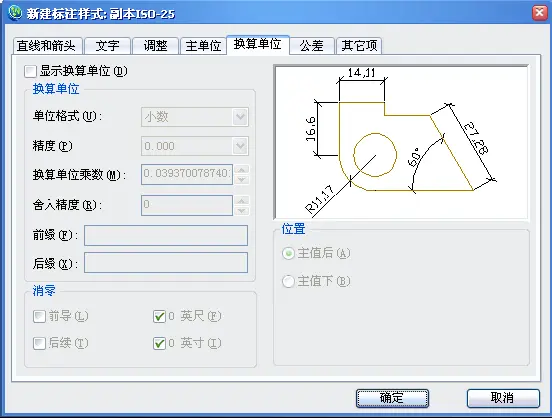Decrease the 换算单位乘数 value with down arrow
This screenshot has width=552, height=418.
pyautogui.click(x=242, y=179)
